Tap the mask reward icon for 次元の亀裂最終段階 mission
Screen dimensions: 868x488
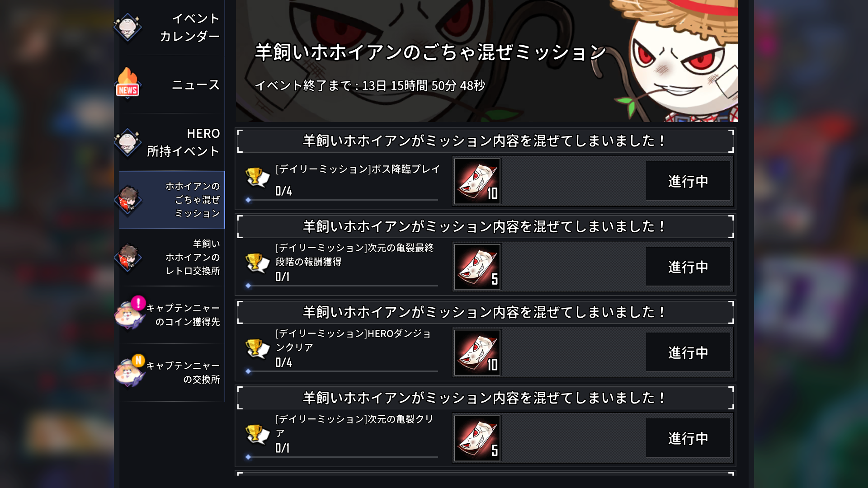(x=477, y=267)
